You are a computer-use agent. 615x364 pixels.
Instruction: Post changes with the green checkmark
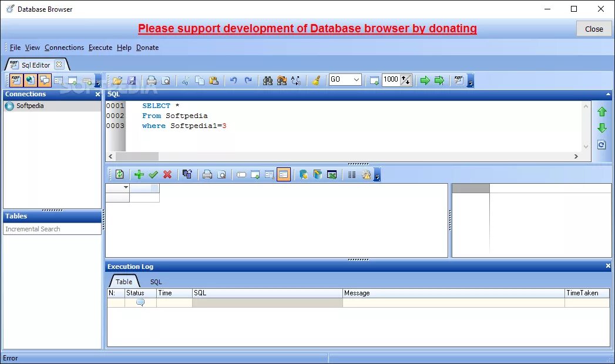tap(153, 174)
